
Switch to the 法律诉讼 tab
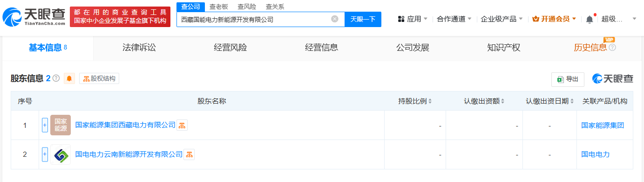[x=139, y=48]
